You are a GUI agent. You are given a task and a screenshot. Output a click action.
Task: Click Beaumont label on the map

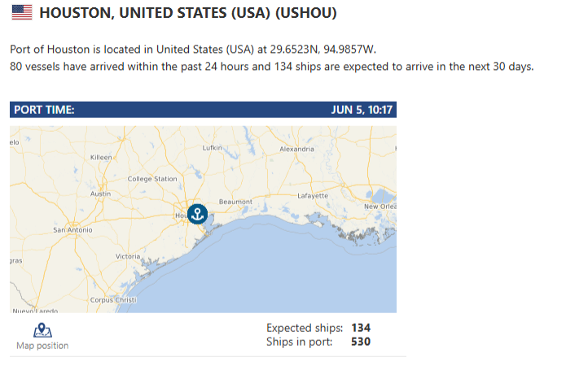(235, 202)
